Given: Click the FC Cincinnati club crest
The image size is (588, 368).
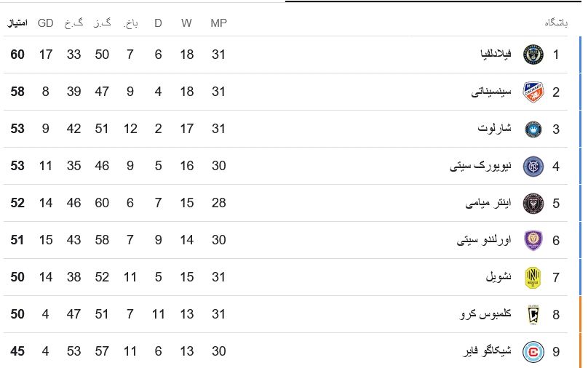Looking at the screenshot, I should [533, 92].
